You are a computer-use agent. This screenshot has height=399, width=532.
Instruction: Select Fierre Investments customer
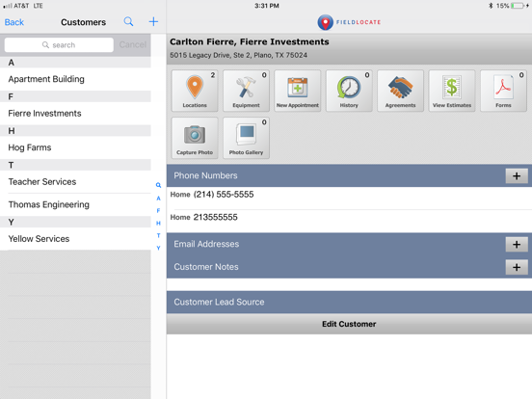pyautogui.click(x=75, y=114)
